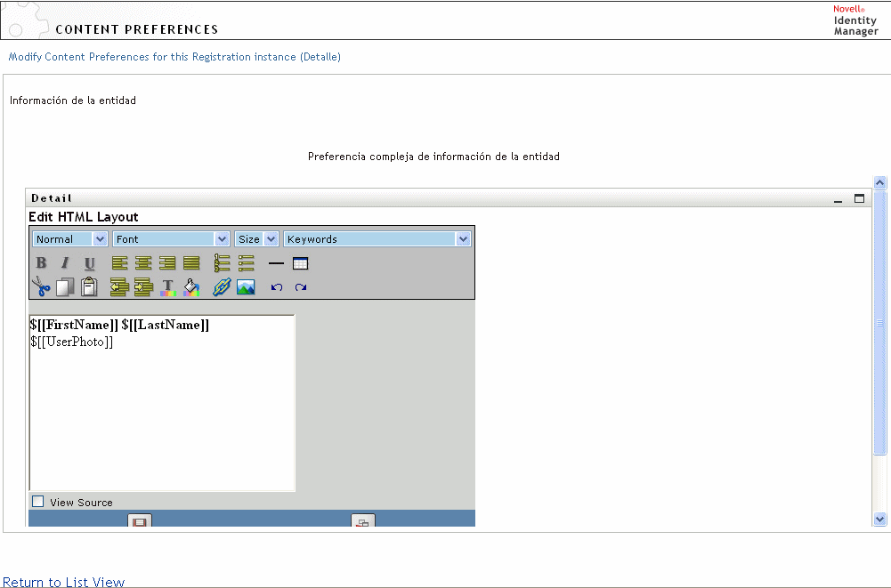Open the Keywords dropdown
Screen dimensions: 891x588
(x=377, y=239)
